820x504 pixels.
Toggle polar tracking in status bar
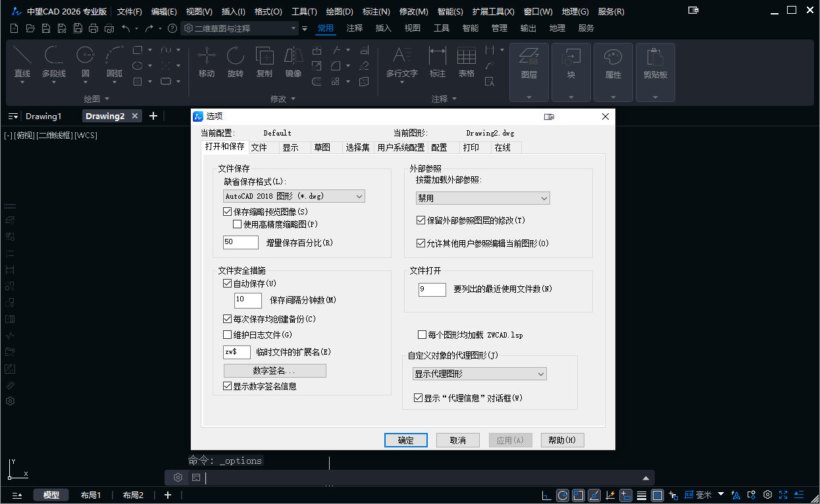click(x=563, y=495)
